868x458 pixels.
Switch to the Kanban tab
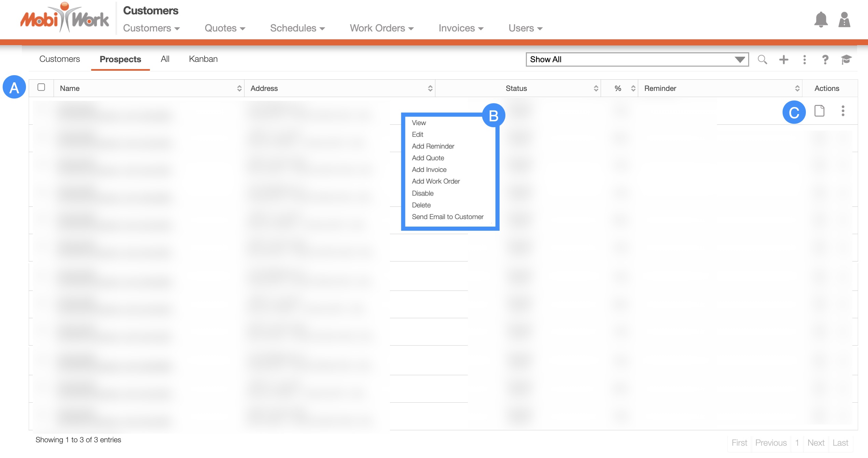tap(203, 59)
